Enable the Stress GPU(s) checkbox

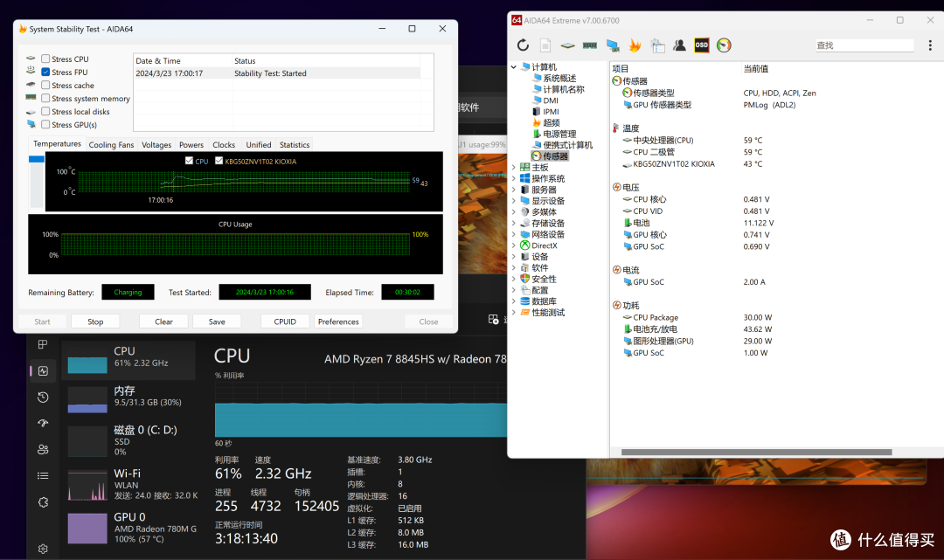point(45,125)
